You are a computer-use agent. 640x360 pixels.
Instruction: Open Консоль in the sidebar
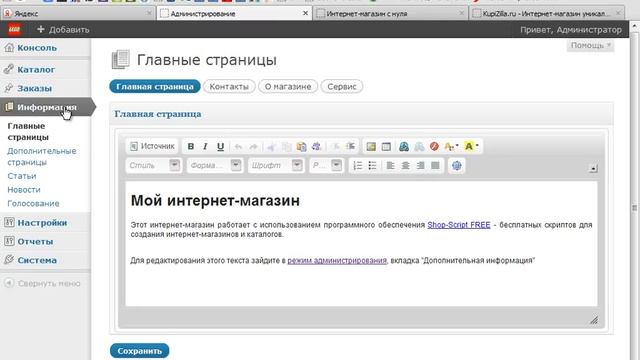(37, 48)
